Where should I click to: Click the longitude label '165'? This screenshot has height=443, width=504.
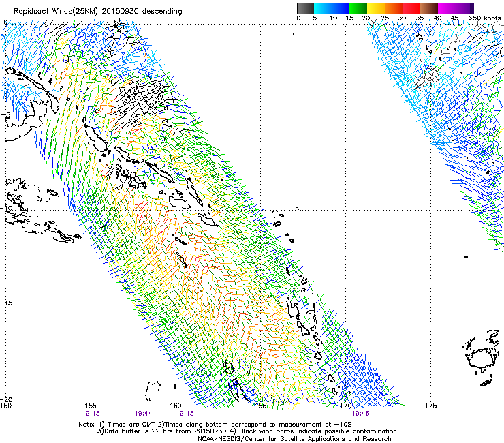point(261,406)
